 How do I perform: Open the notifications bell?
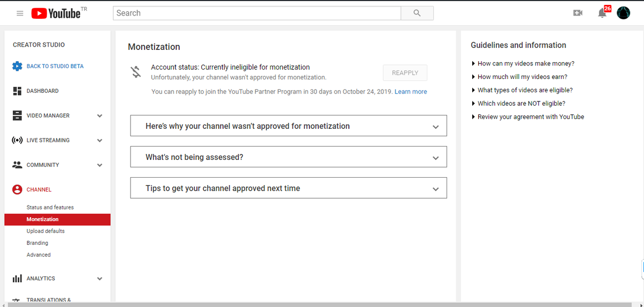coord(602,13)
